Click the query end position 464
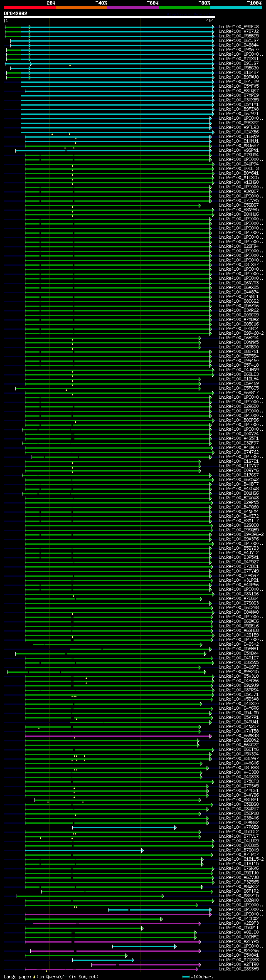The height and width of the screenshot is (980, 266). point(210,20)
